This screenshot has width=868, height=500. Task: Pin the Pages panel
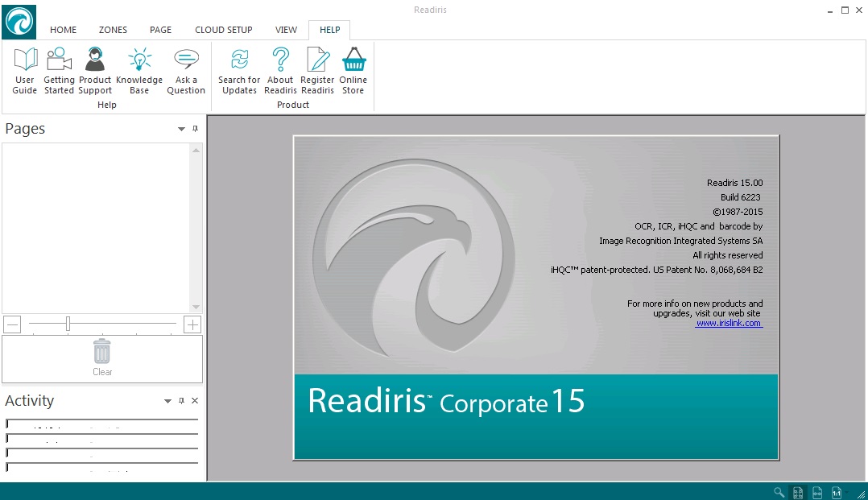(x=195, y=129)
